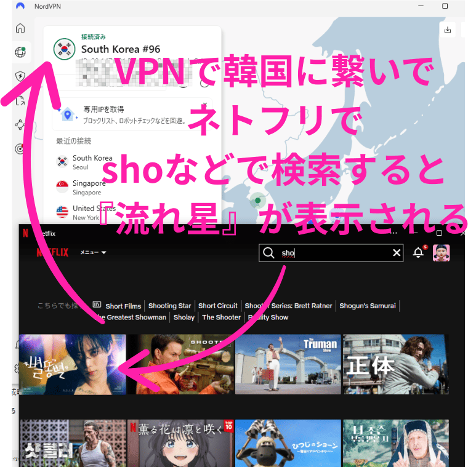Click the Series: Brett Ratner suggestion link
476x467 pixels.
click(288, 306)
